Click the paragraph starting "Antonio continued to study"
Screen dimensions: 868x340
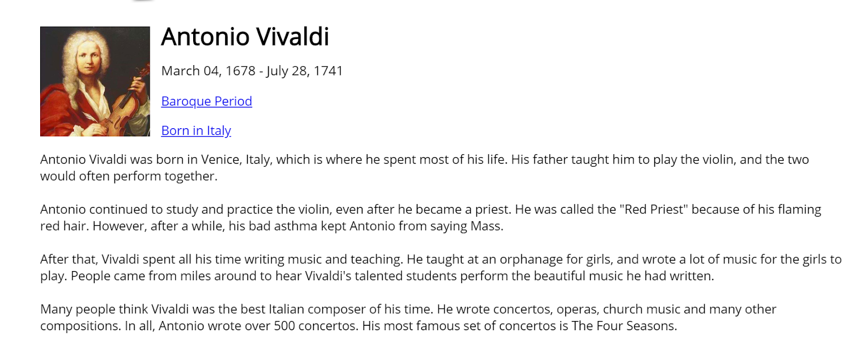click(x=431, y=218)
